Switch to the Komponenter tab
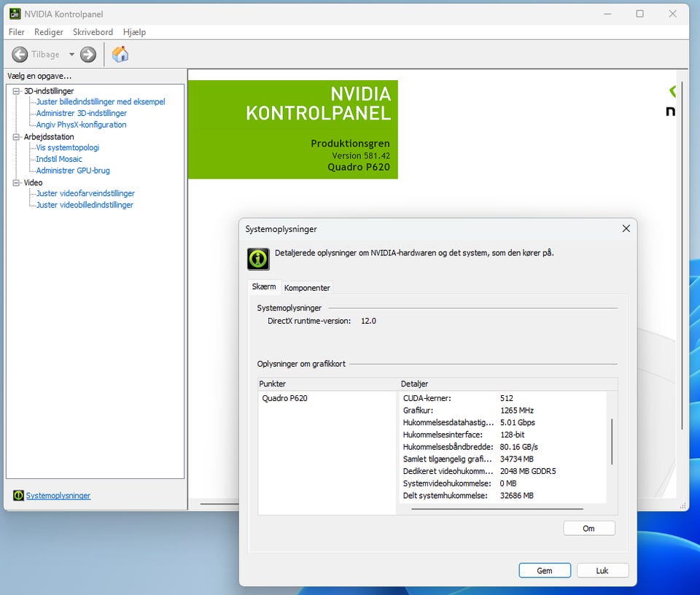 tap(307, 288)
